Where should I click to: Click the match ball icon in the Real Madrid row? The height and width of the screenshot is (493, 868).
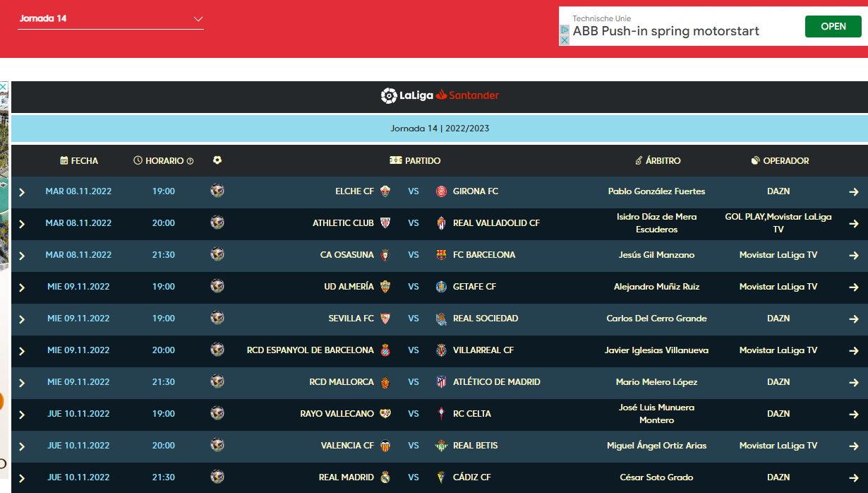click(x=217, y=477)
